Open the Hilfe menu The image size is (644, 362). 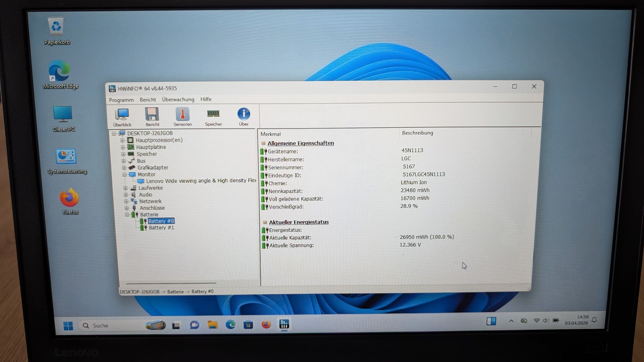[x=206, y=99]
